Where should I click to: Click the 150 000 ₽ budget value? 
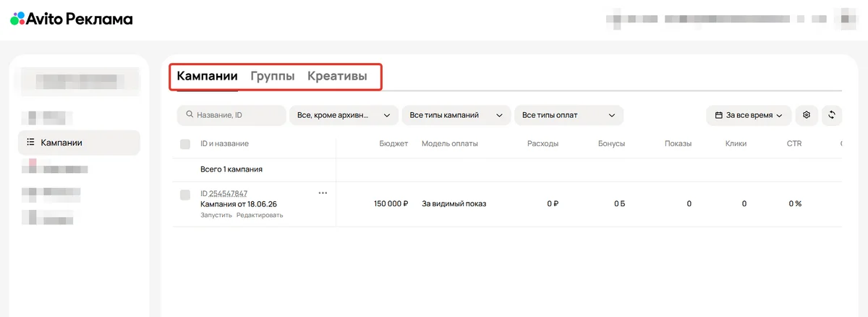391,204
